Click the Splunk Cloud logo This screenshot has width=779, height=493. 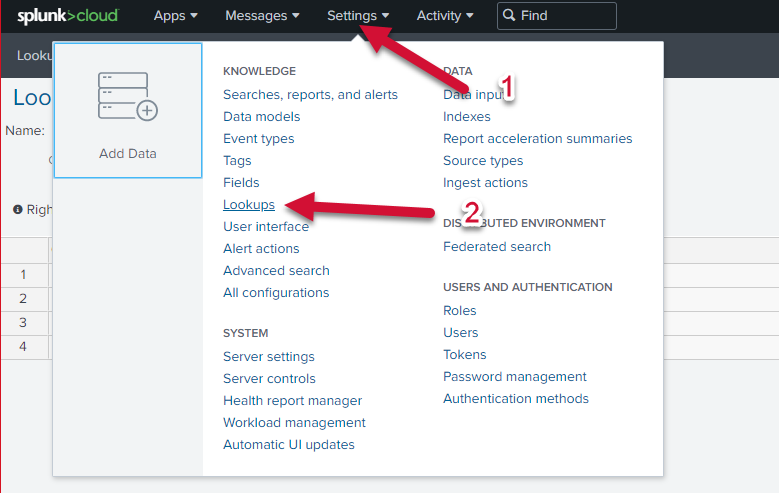[x=68, y=16]
